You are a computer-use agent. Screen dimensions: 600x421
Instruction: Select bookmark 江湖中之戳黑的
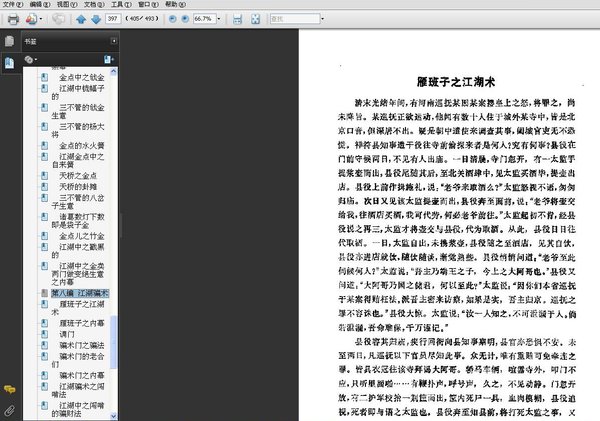pos(78,251)
